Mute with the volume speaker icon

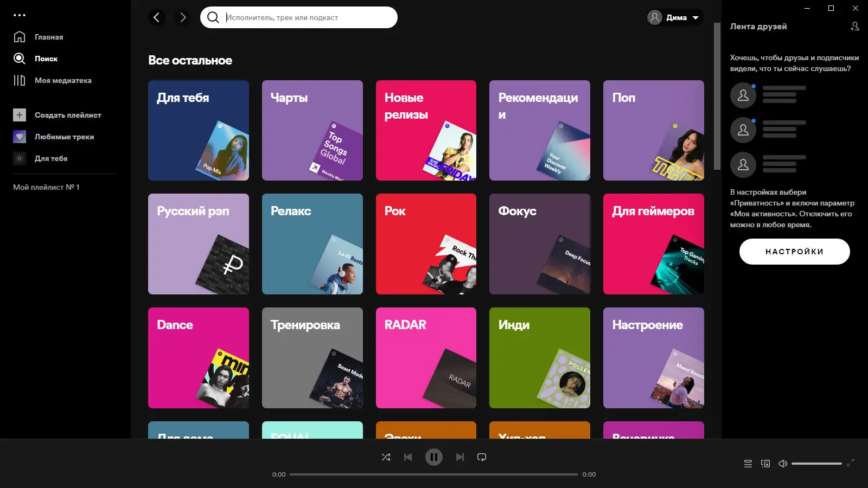[783, 464]
